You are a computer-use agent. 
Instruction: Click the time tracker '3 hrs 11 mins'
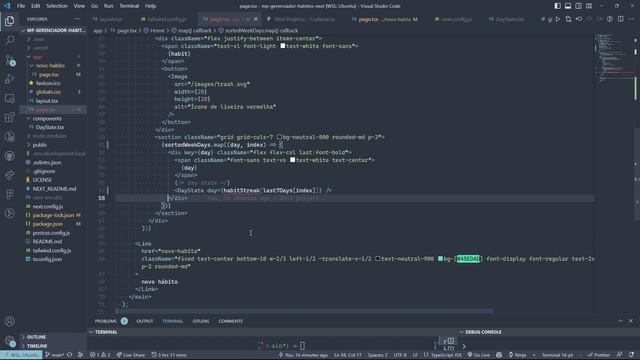pos(169,355)
